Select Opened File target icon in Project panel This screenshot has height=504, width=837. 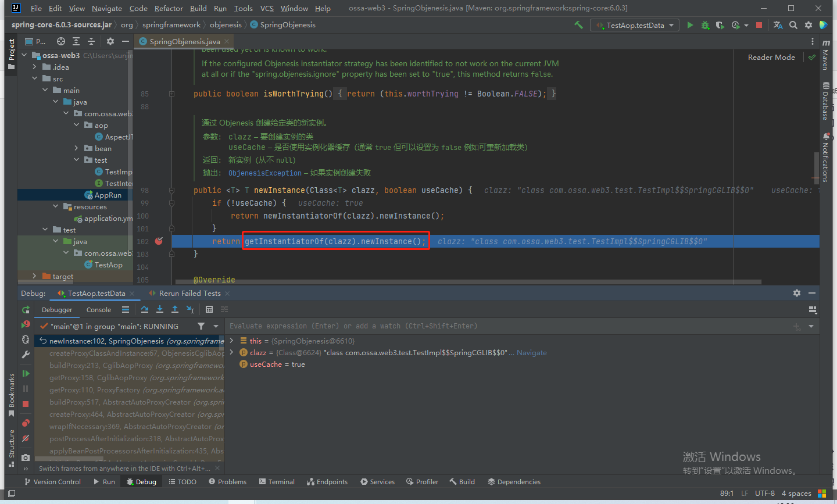(61, 41)
